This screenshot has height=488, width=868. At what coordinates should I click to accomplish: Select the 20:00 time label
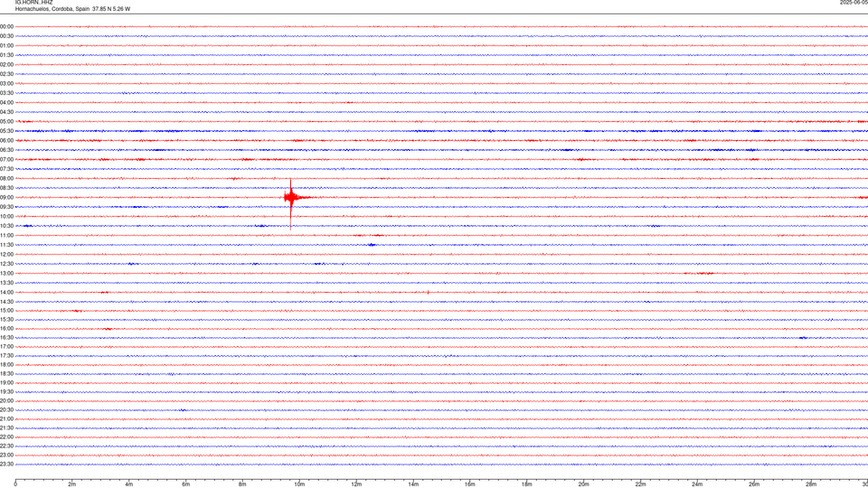[6, 401]
